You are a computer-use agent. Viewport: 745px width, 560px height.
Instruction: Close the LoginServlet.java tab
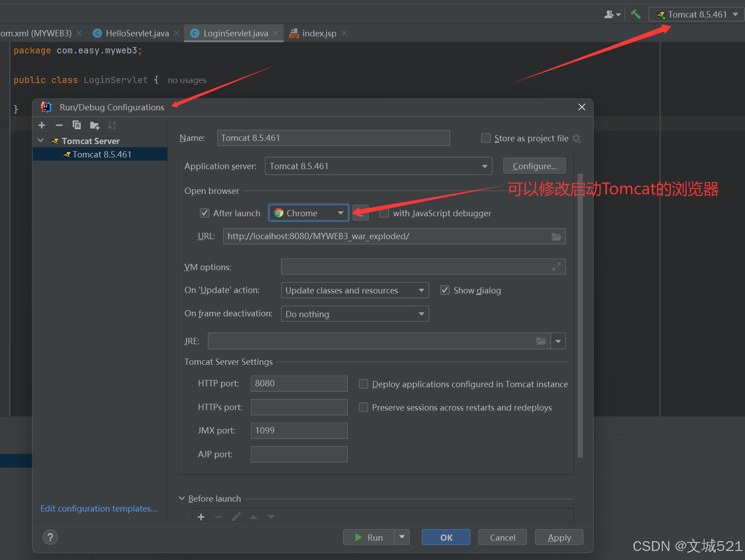[x=276, y=33]
